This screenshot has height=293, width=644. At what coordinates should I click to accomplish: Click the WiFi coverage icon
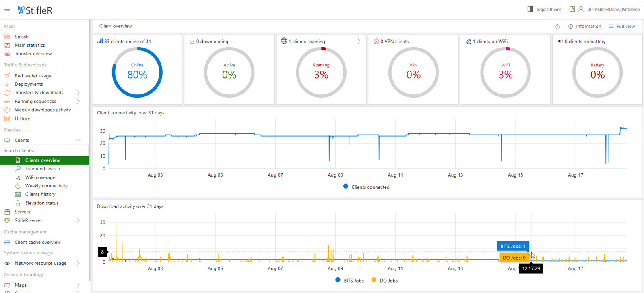(x=18, y=177)
